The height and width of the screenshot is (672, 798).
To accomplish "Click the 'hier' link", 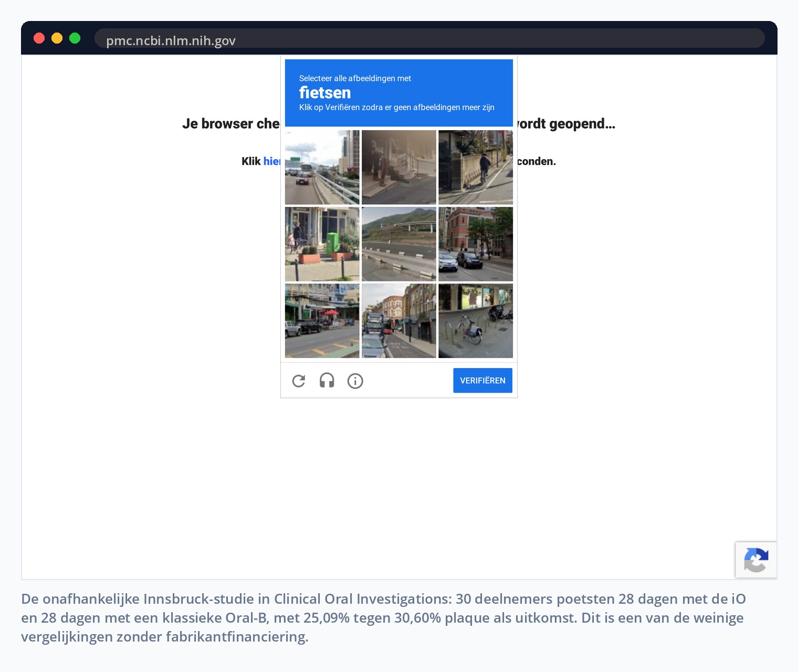I will [x=271, y=161].
